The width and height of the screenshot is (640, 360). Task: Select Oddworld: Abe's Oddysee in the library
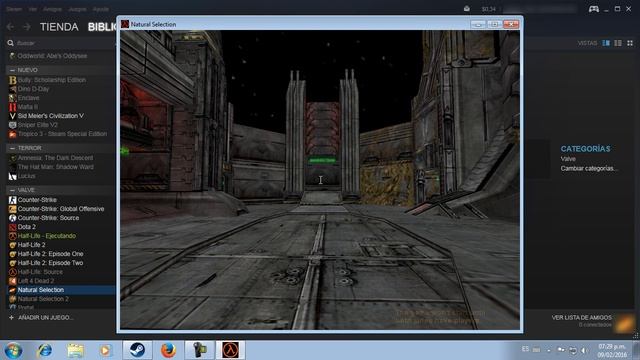(52, 56)
